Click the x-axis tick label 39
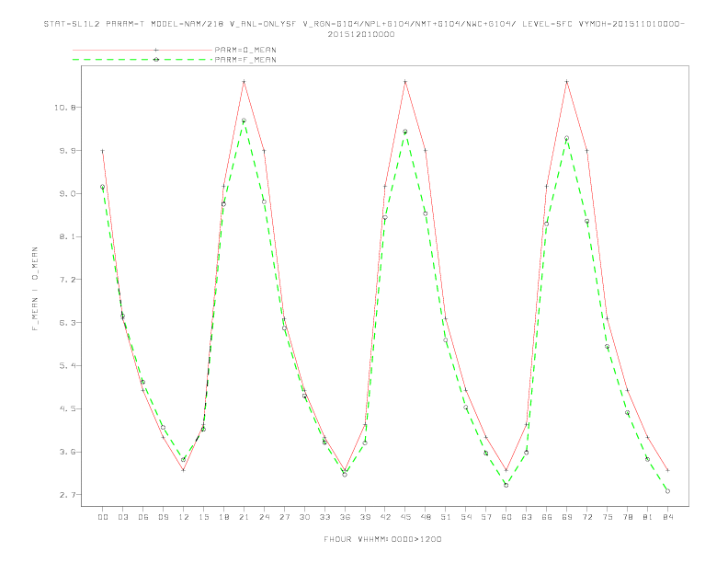The width and height of the screenshot is (728, 563). pyautogui.click(x=365, y=517)
